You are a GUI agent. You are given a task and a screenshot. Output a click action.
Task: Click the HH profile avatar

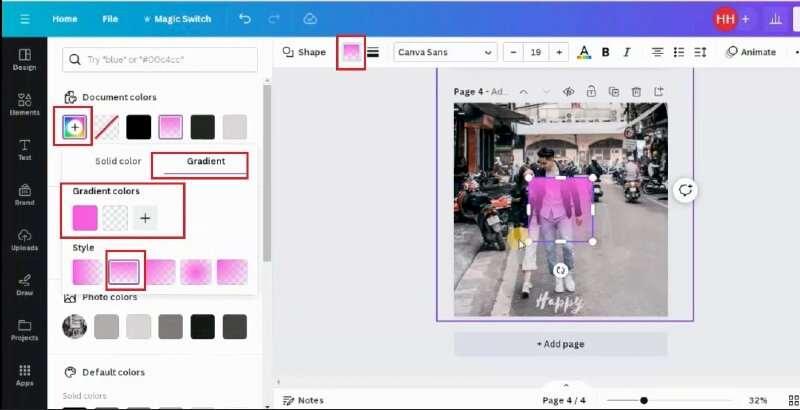tap(725, 19)
